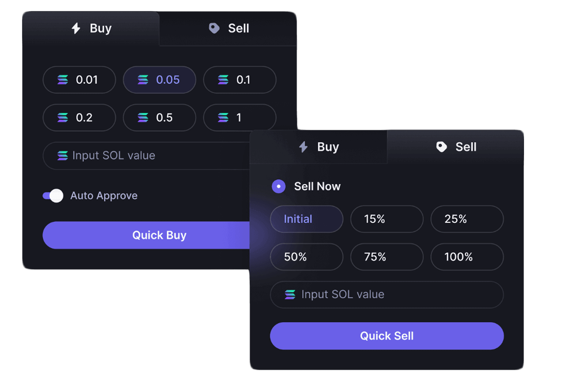Screen dimensions: 588x385
Task: Toggle the Auto Approve switch
Action: click(53, 195)
